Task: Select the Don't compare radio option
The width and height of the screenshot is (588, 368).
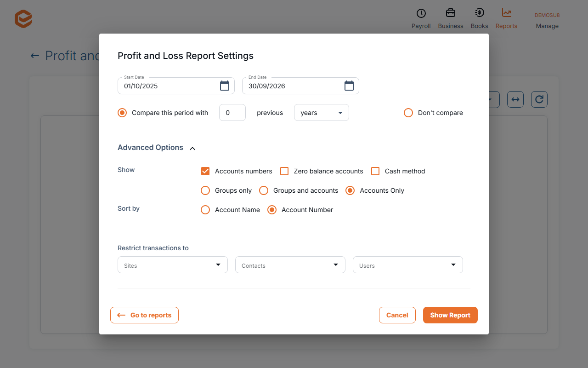Action: click(x=408, y=113)
